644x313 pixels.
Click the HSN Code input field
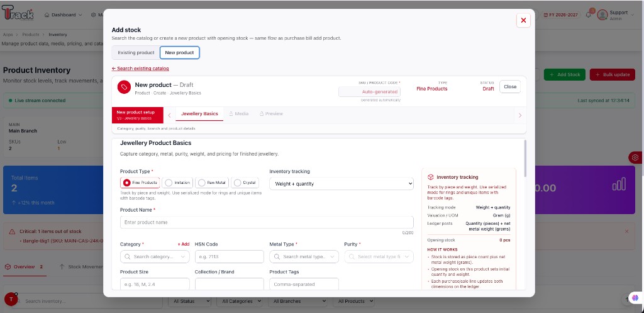(229, 257)
